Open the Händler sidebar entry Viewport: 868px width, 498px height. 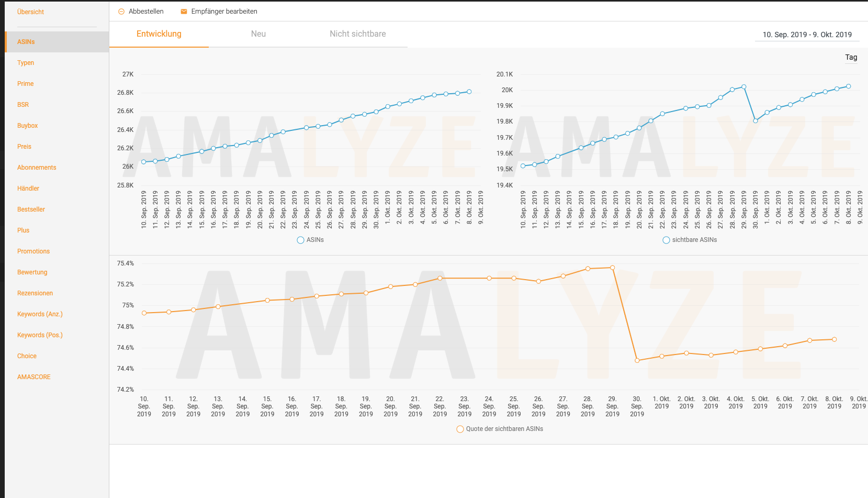coord(28,189)
